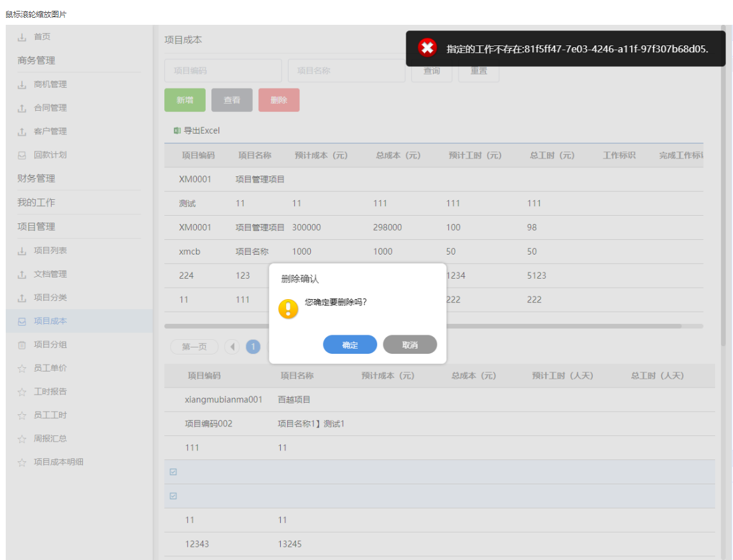Open 文档管理 in sidebar

click(x=50, y=274)
